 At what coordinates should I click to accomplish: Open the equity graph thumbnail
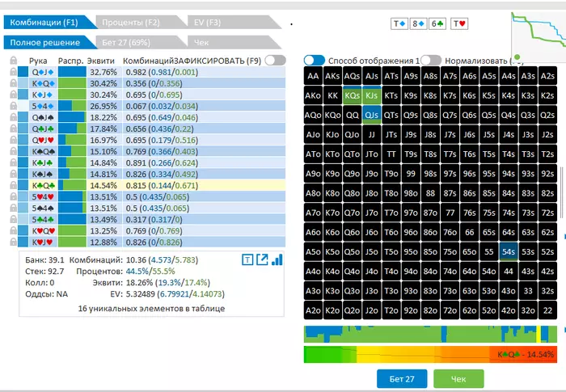click(539, 37)
